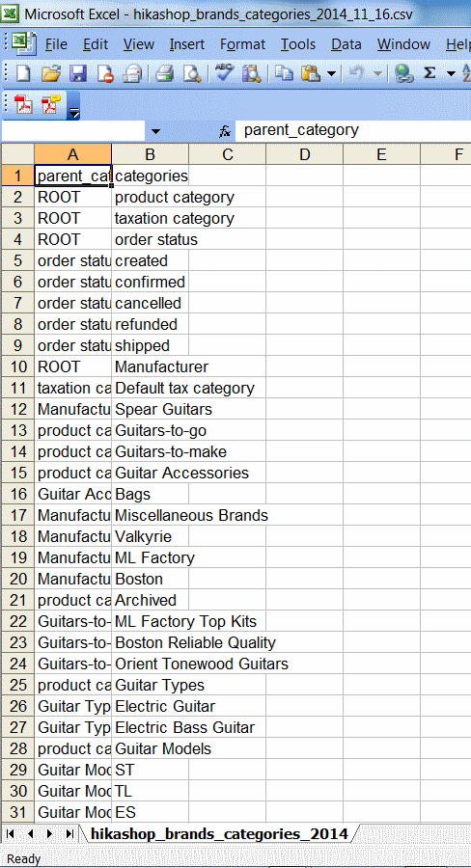The height and width of the screenshot is (868, 471).
Task: Select column C header
Action: tap(227, 155)
